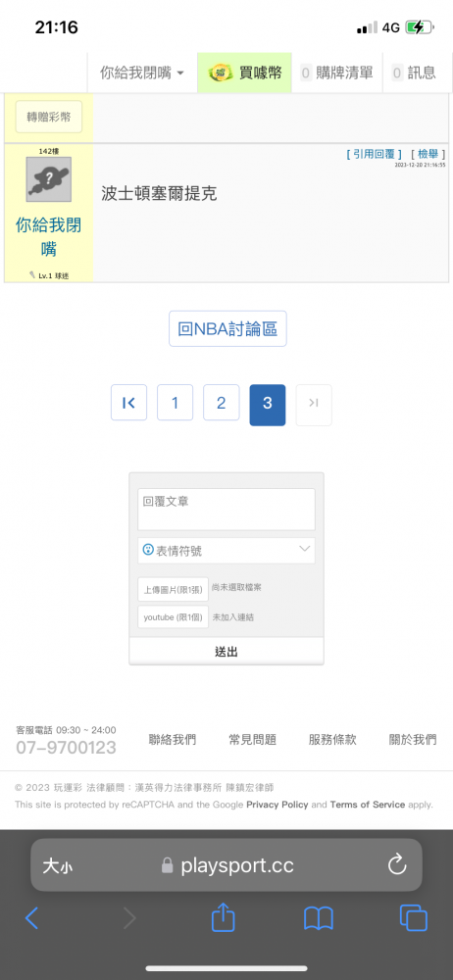The width and height of the screenshot is (453, 980).
Task: Open the 買噱幣 coin icon tab
Action: (x=245, y=73)
